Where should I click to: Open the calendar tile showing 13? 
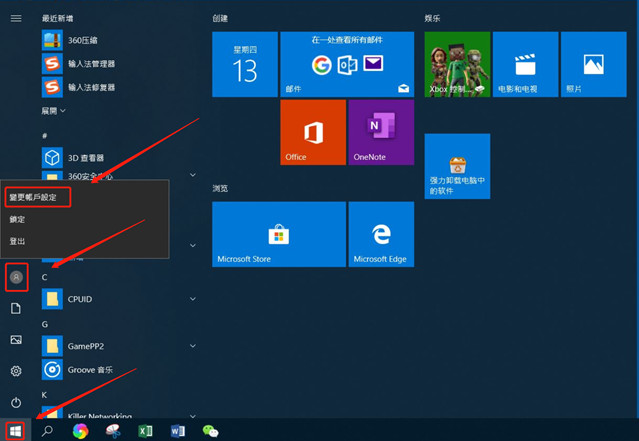pyautogui.click(x=245, y=64)
